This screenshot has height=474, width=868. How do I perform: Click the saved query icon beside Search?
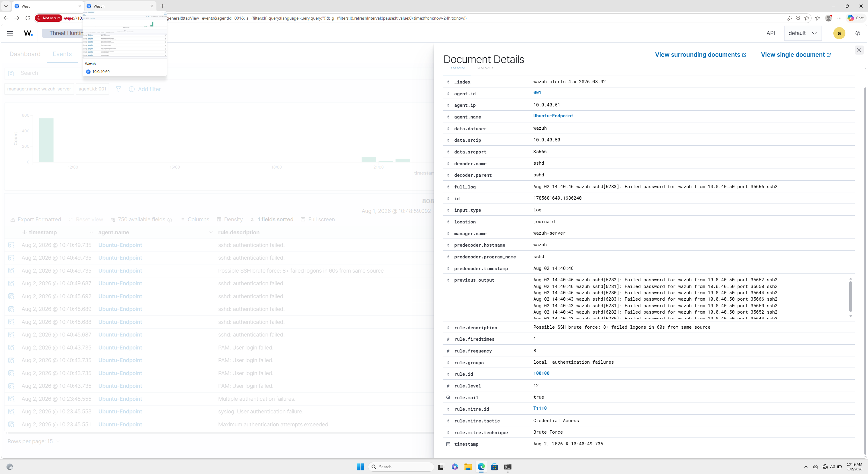click(x=11, y=73)
